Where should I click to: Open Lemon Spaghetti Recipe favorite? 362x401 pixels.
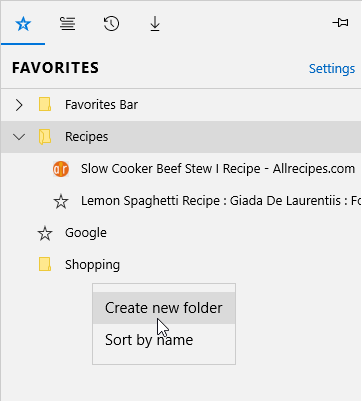pos(221,201)
